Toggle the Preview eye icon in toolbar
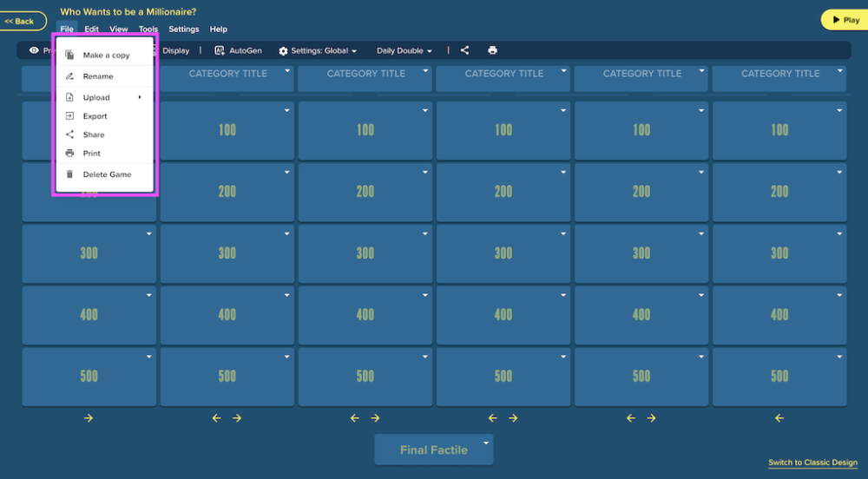 point(35,50)
